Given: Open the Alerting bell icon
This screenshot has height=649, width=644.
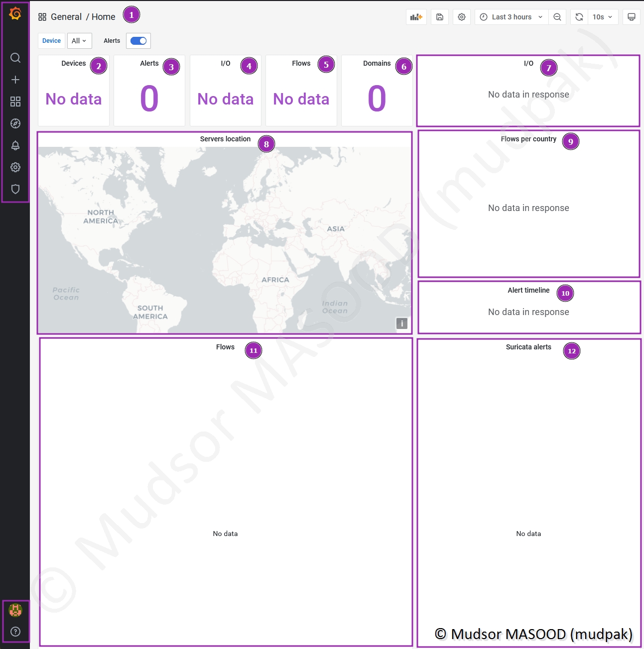Looking at the screenshot, I should [x=15, y=145].
